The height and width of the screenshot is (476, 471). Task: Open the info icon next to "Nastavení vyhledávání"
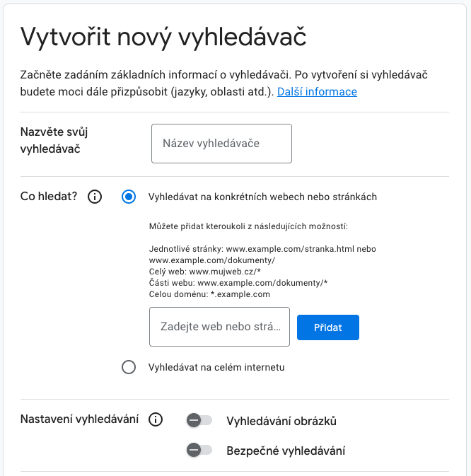click(156, 420)
